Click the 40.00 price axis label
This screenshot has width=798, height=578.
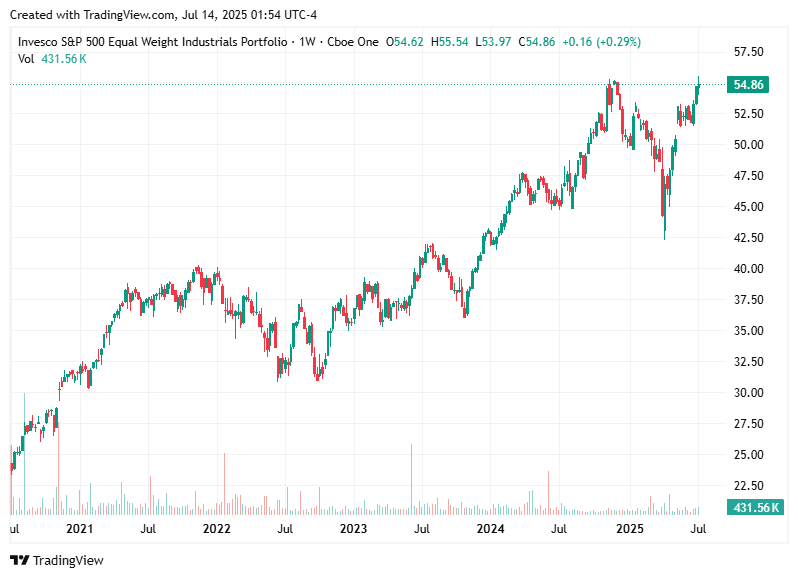pos(749,269)
